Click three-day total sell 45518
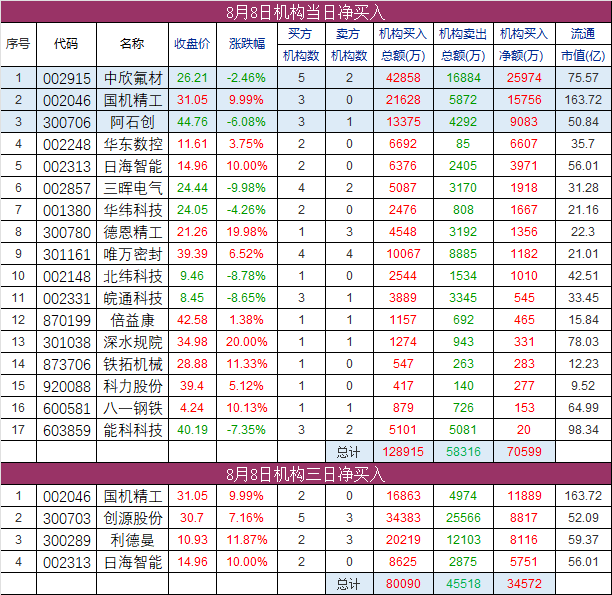The width and height of the screenshot is (612, 595). pos(463,584)
